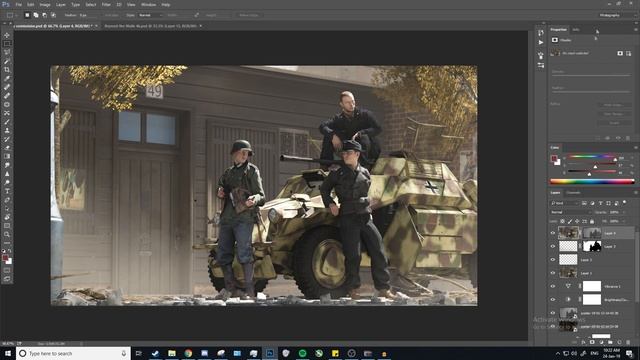Click Lock image pixels brush icon
This screenshot has width=640, height=360.
pyautogui.click(x=570, y=221)
